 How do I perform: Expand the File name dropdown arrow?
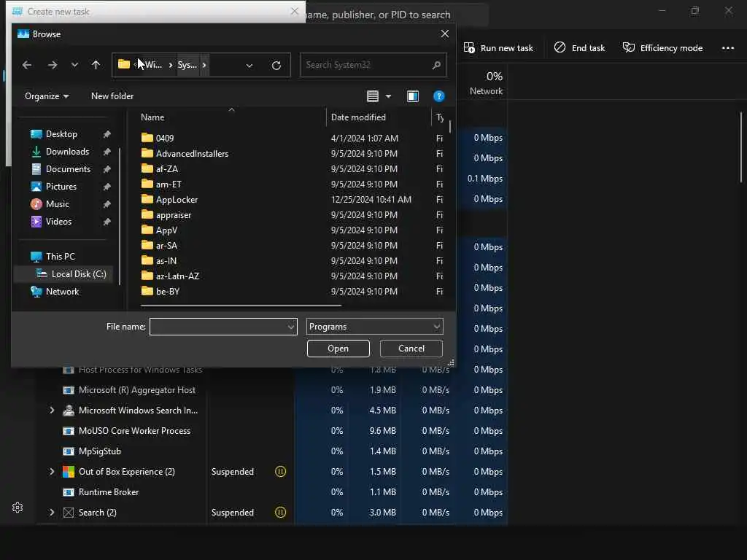290,327
